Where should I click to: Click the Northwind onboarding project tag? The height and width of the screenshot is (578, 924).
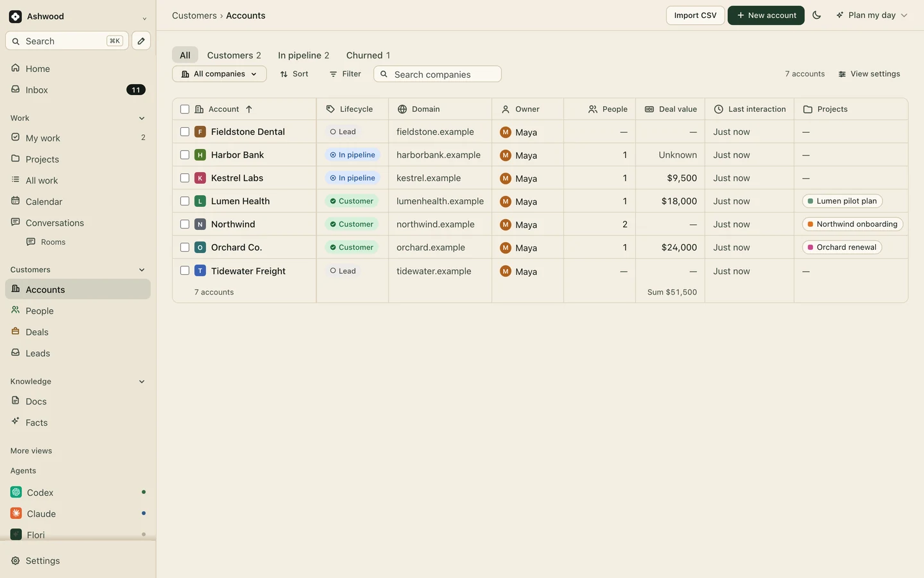click(x=853, y=224)
